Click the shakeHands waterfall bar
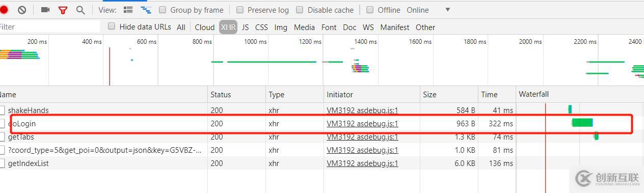Screen dimensions: 644x193 click(570, 109)
